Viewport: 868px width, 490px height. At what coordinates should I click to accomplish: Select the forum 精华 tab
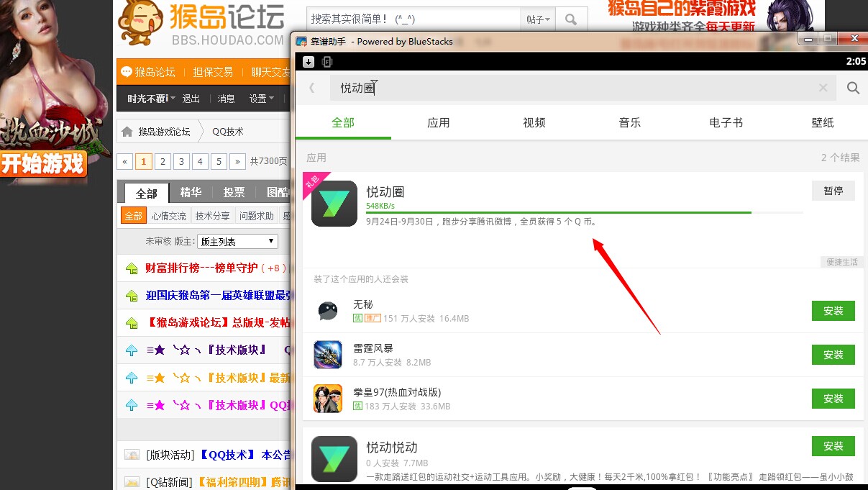tap(191, 192)
